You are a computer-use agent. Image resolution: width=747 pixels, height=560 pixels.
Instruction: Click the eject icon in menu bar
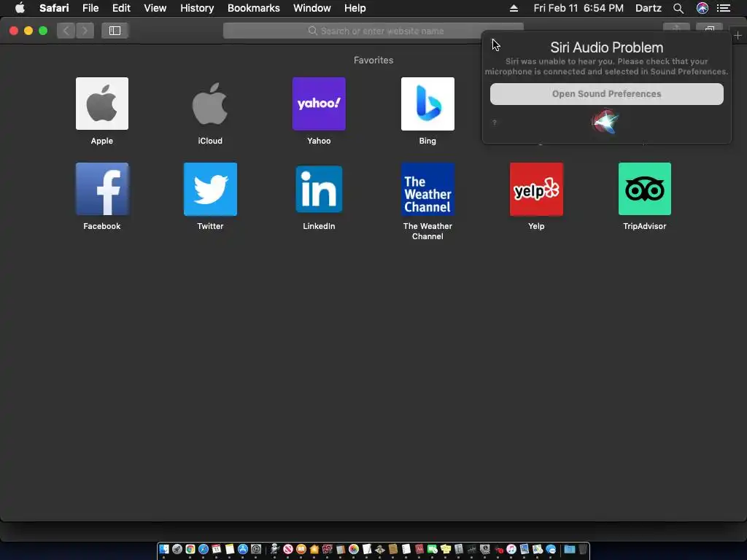(514, 8)
